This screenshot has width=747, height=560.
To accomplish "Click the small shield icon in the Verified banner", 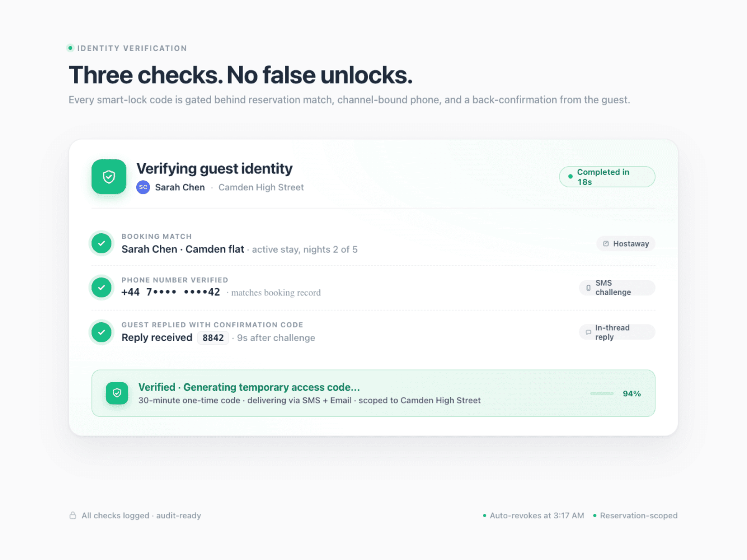I will coord(117,393).
